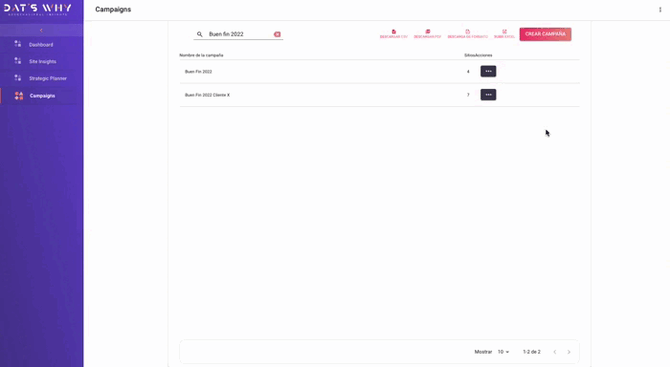Open the Mostrar rows-per-page dropdown
The width and height of the screenshot is (670, 367).
(503, 352)
